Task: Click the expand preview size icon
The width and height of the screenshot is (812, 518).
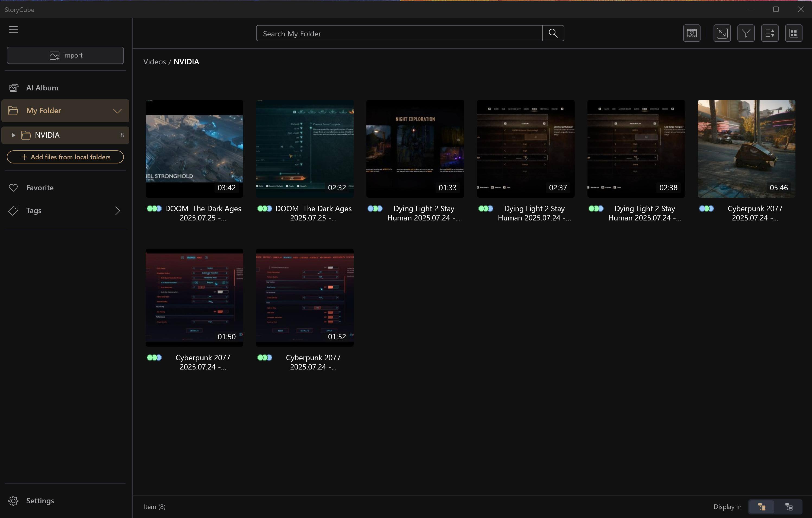Action: tap(722, 33)
